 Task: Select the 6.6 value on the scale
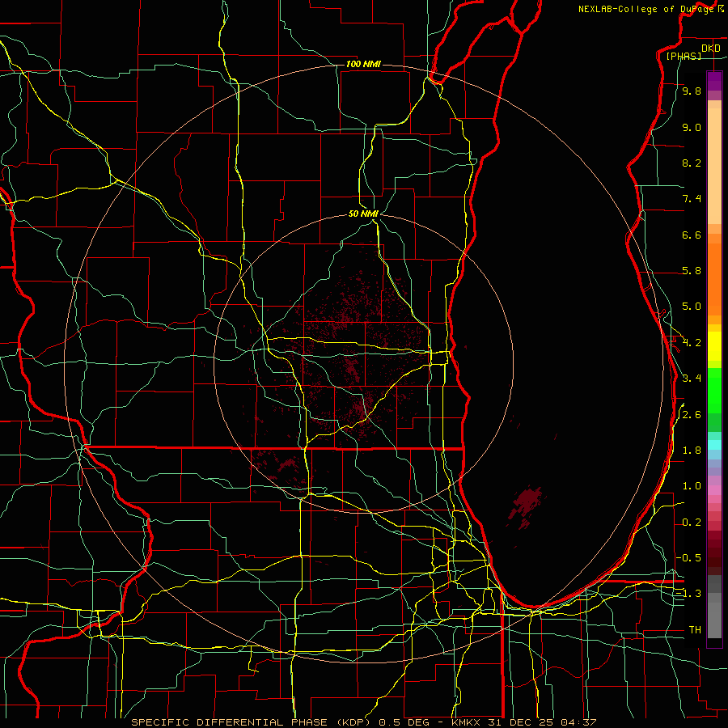[692, 235]
